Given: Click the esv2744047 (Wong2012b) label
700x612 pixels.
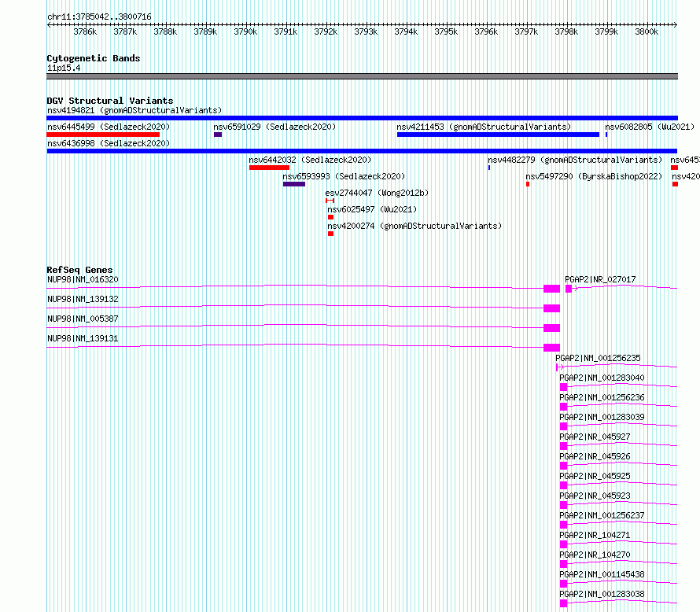Looking at the screenshot, I should 377,193.
